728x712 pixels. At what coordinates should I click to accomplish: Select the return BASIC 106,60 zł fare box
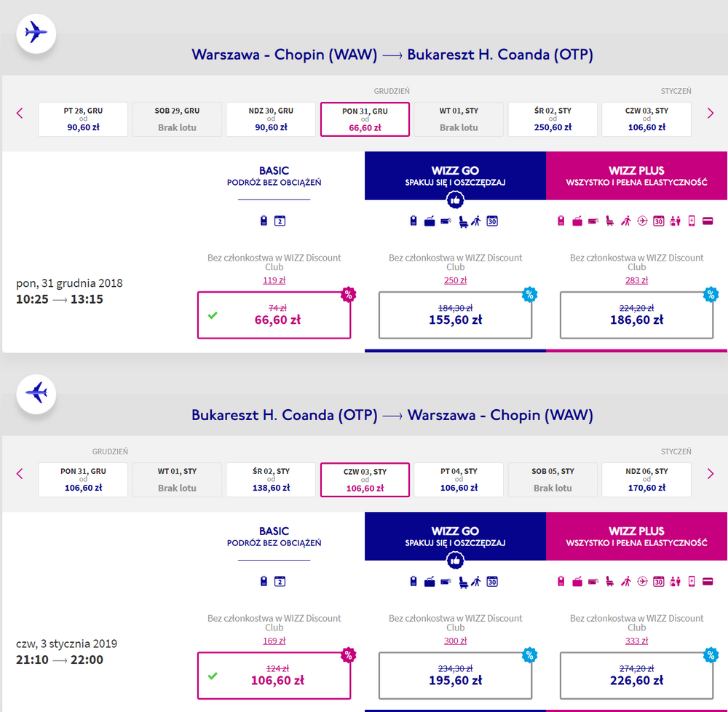point(274,676)
